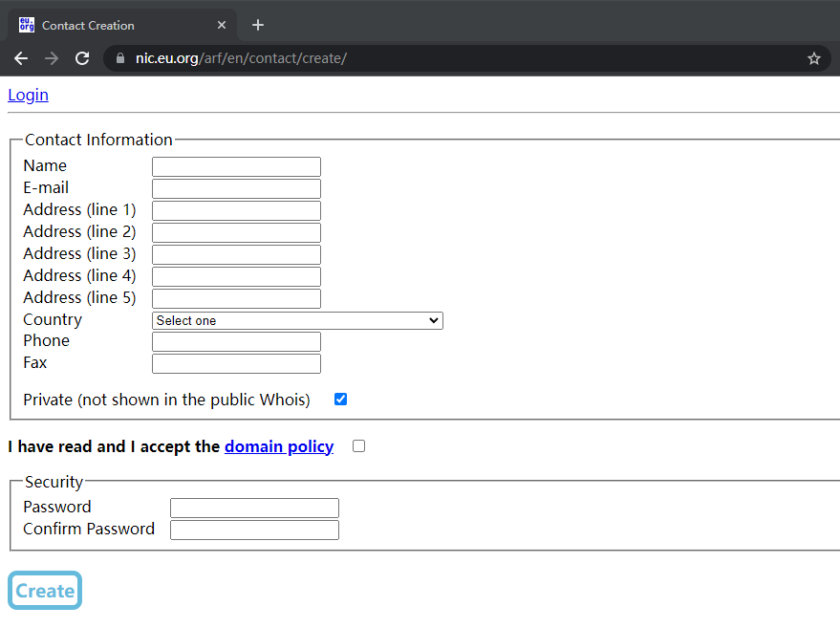Reload the page with refresh icon

coord(82,58)
